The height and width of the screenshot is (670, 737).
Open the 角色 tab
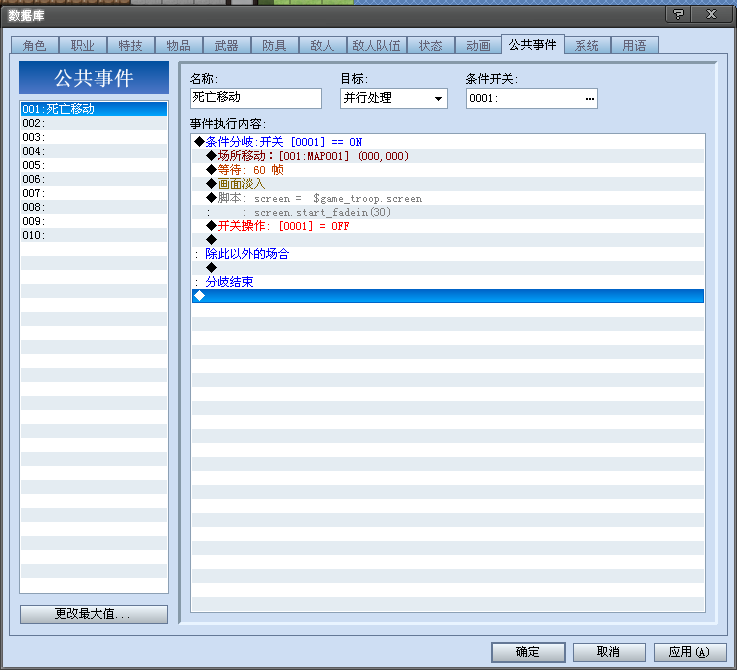coord(35,45)
